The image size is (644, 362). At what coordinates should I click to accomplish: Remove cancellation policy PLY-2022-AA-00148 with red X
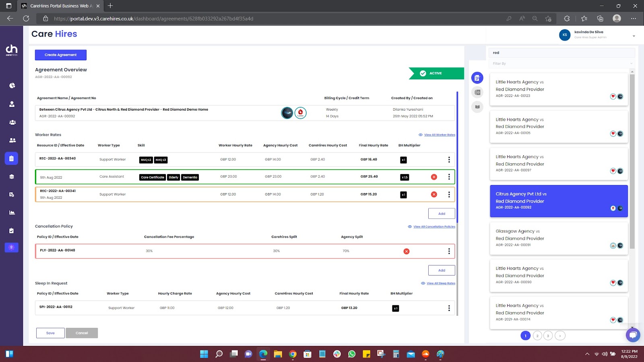click(x=407, y=251)
